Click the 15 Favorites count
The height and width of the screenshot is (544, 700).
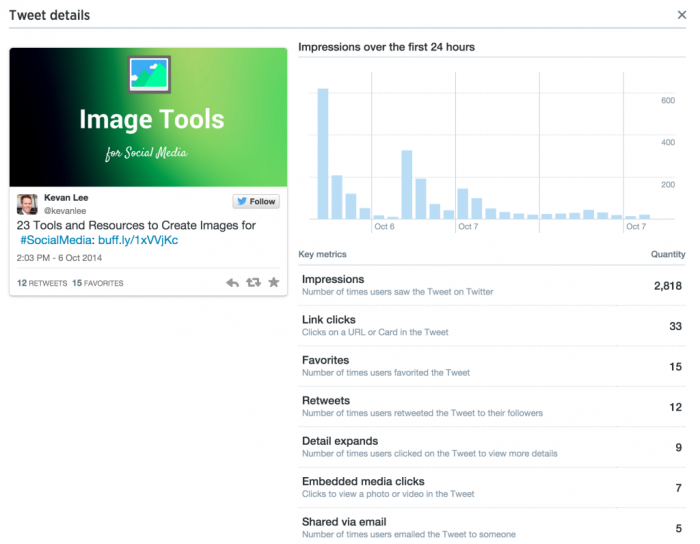(x=98, y=283)
